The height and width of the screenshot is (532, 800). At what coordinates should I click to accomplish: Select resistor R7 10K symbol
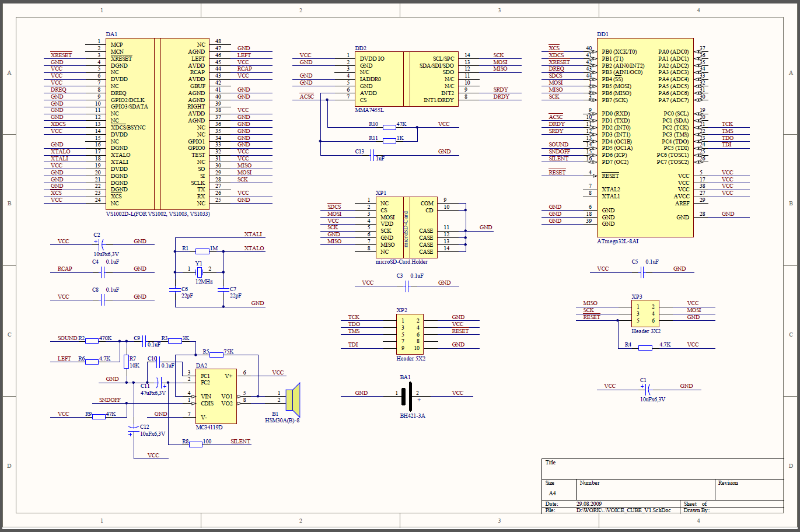[126, 362]
